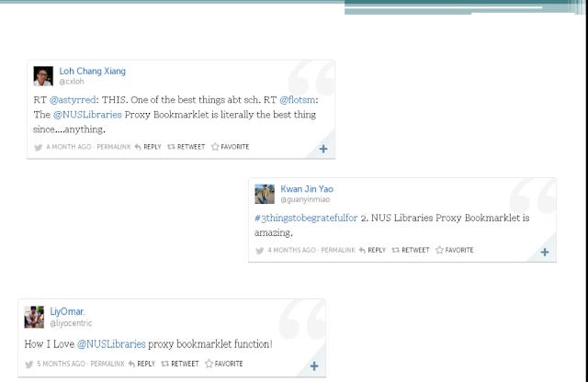Screen dimensions: 588x382
Task: Reply to Loh Chang Xiang's tweet
Action: tap(148, 147)
